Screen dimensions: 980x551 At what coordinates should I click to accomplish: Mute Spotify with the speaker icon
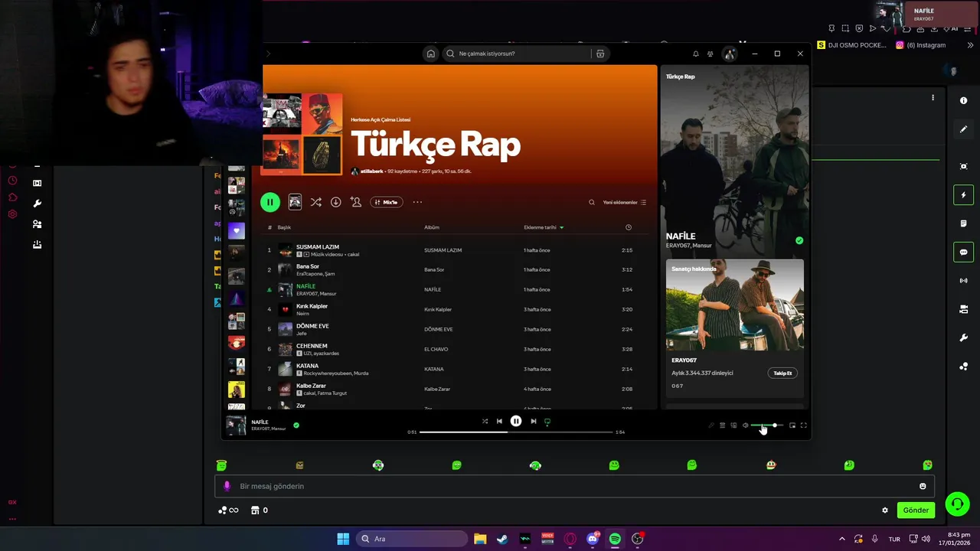click(x=745, y=425)
